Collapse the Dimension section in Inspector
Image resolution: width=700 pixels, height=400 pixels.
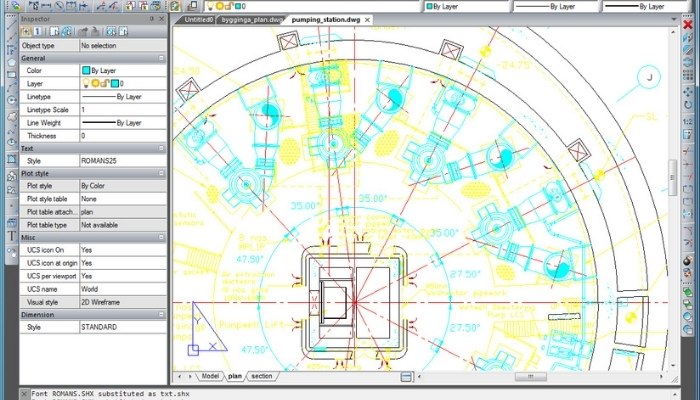click(x=161, y=315)
